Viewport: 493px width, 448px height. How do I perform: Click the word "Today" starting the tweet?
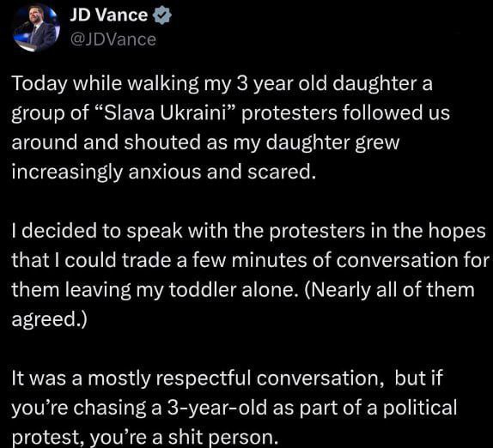(x=40, y=84)
